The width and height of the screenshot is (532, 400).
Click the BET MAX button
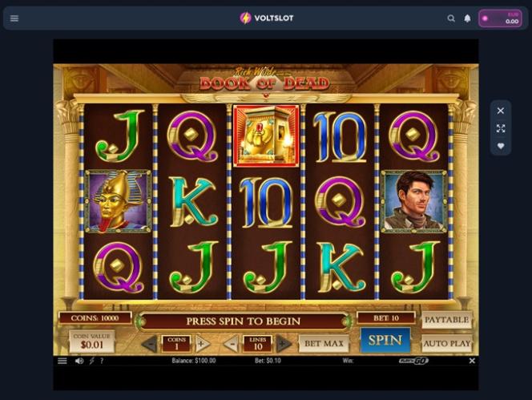[x=324, y=344]
